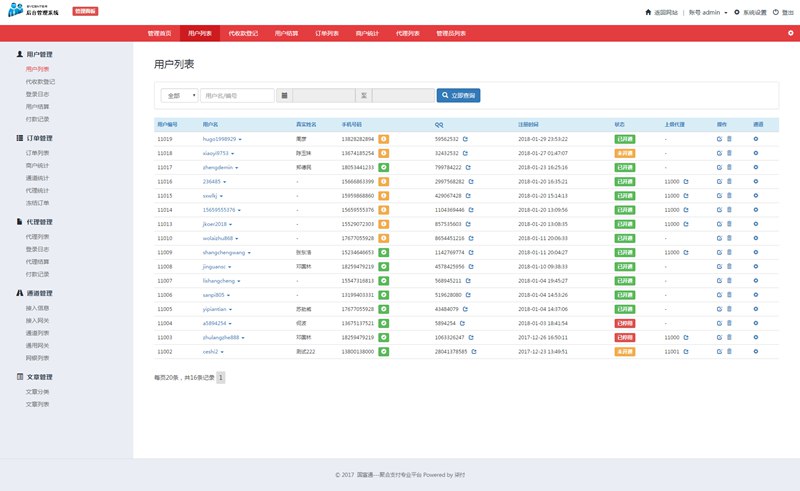This screenshot has width=800, height=491.
Task: Toggle the 未开通 status badge for user 11018
Action: pyautogui.click(x=623, y=153)
